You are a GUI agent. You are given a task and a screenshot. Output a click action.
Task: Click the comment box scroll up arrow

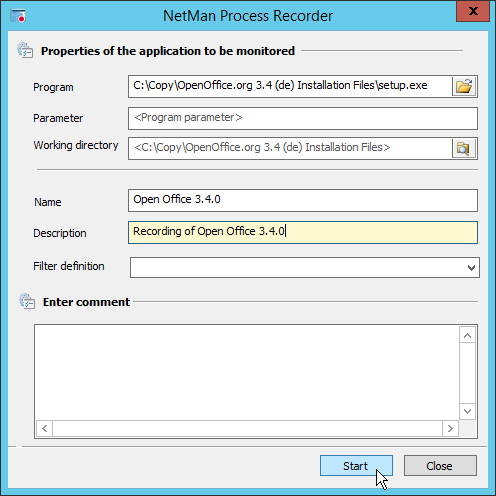point(467,336)
